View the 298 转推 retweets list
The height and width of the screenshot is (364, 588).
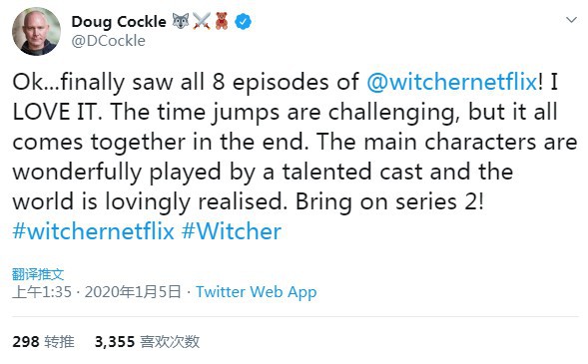coord(43,341)
